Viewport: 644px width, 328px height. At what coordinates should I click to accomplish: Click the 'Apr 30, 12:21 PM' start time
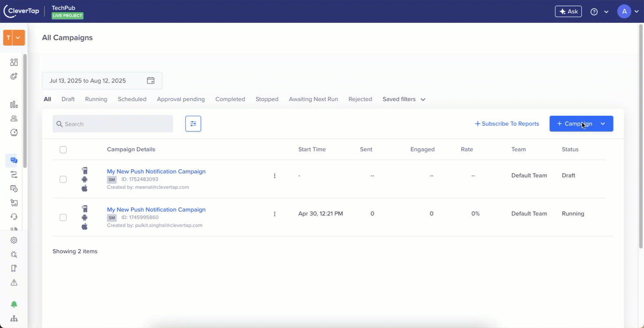[321, 214]
